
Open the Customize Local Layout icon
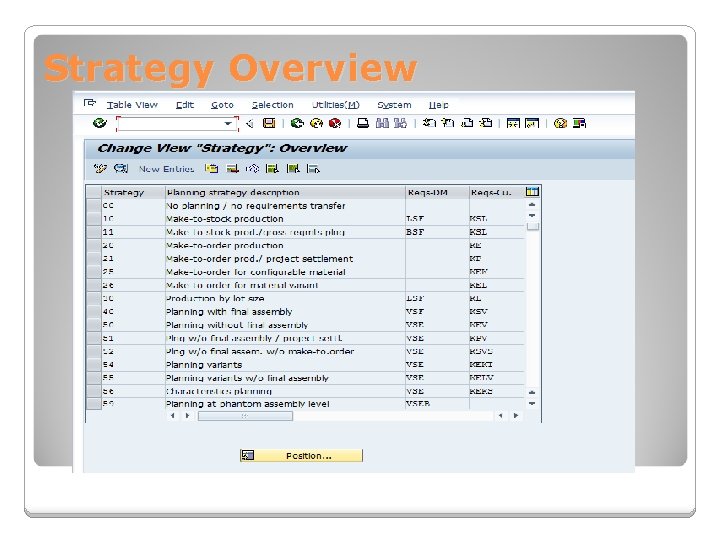579,123
